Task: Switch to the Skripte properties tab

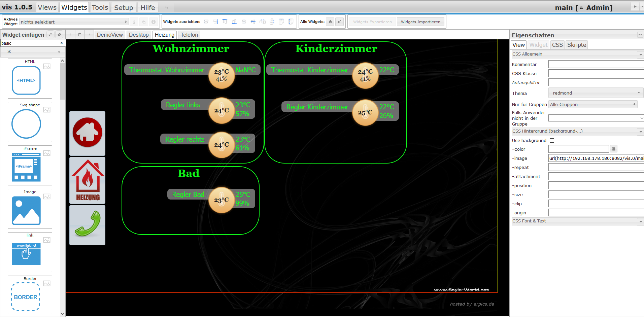Action: (577, 45)
